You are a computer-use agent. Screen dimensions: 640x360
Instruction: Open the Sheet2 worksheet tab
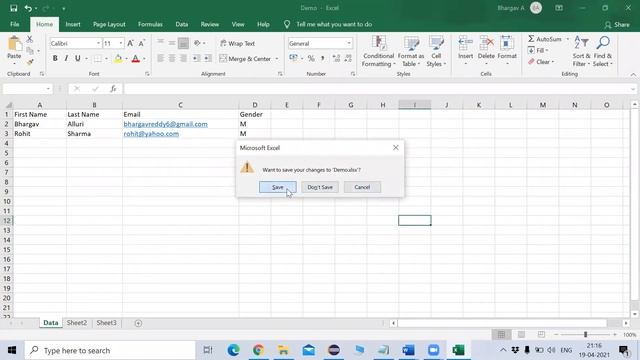pos(77,323)
